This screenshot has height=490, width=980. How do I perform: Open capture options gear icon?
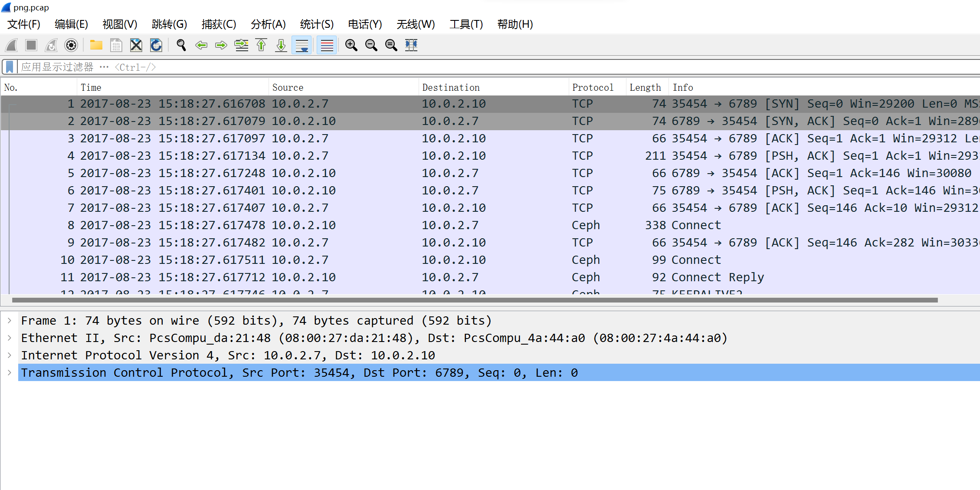[x=71, y=45]
